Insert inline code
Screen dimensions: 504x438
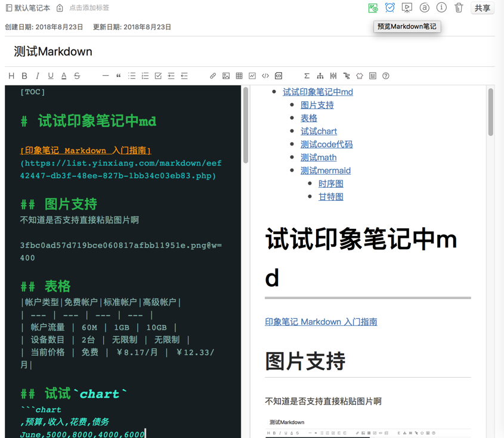coord(265,76)
